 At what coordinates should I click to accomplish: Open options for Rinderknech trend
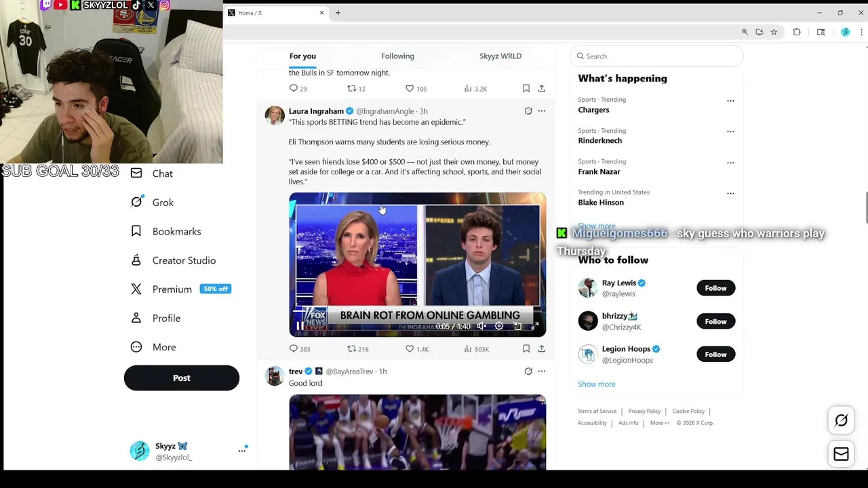click(730, 131)
